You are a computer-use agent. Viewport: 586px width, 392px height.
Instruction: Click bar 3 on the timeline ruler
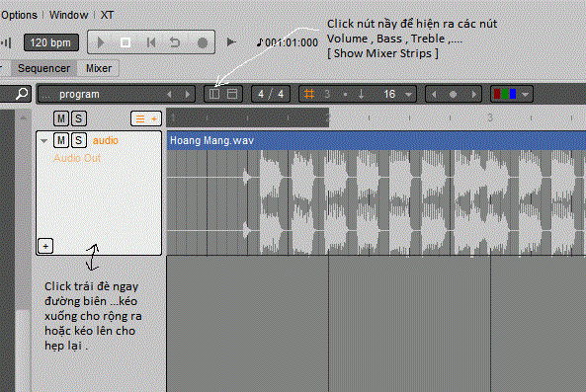point(490,118)
